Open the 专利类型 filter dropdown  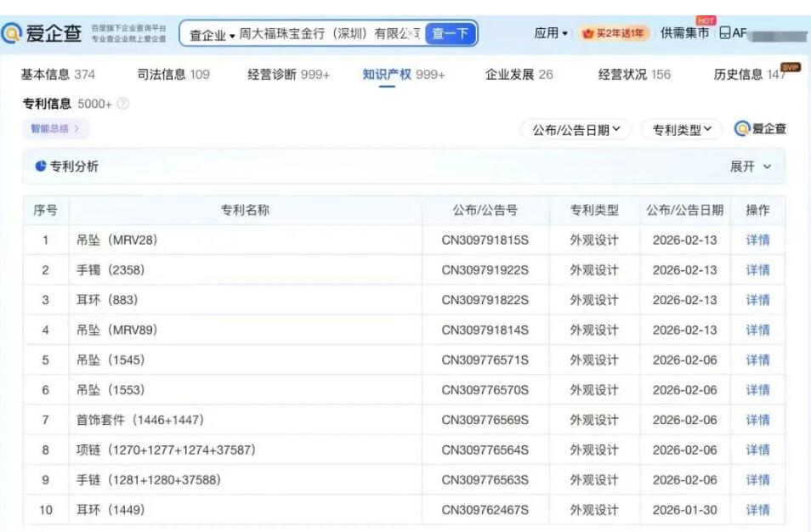coord(682,130)
